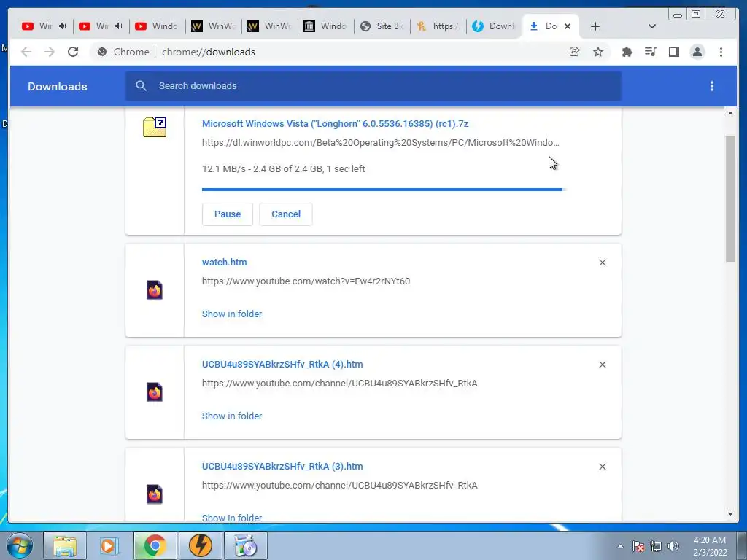
Task: Click the share page icon in address bar
Action: point(575,52)
